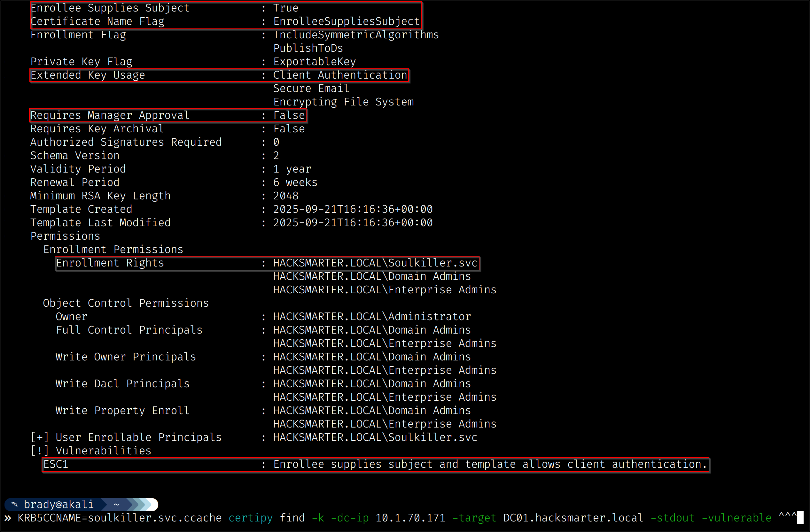Click the '-vulnerable' flag in command
The height and width of the screenshot is (532, 810).
(x=736, y=518)
